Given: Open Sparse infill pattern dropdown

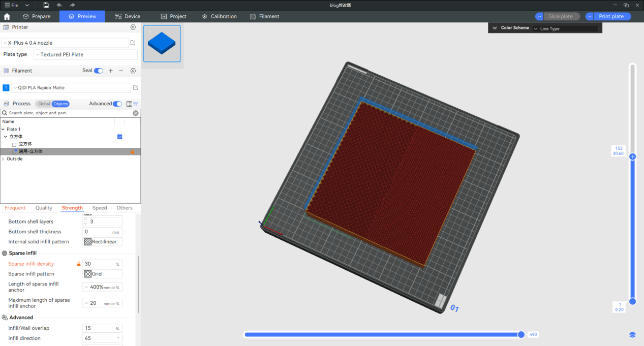Looking at the screenshot, I should pyautogui.click(x=103, y=274).
